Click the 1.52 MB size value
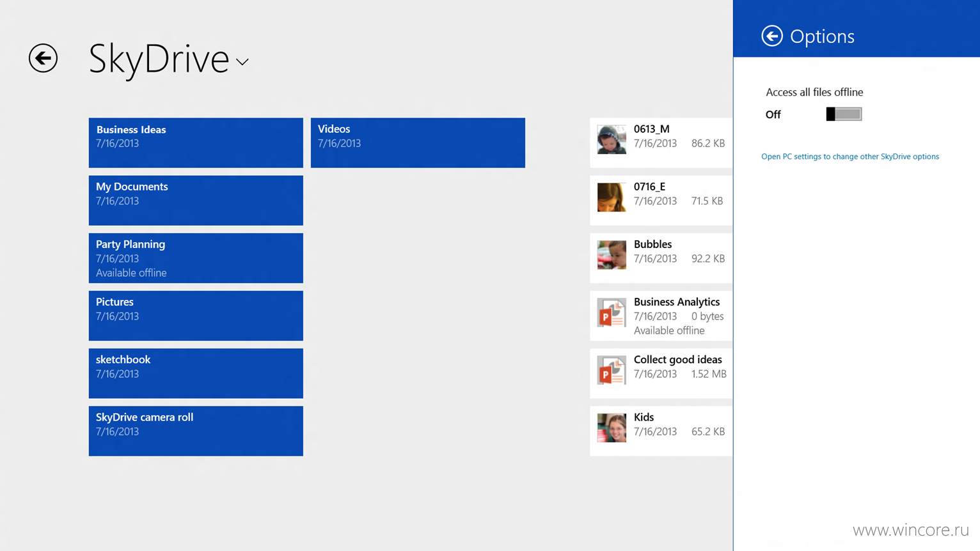980x551 pixels. tap(708, 374)
